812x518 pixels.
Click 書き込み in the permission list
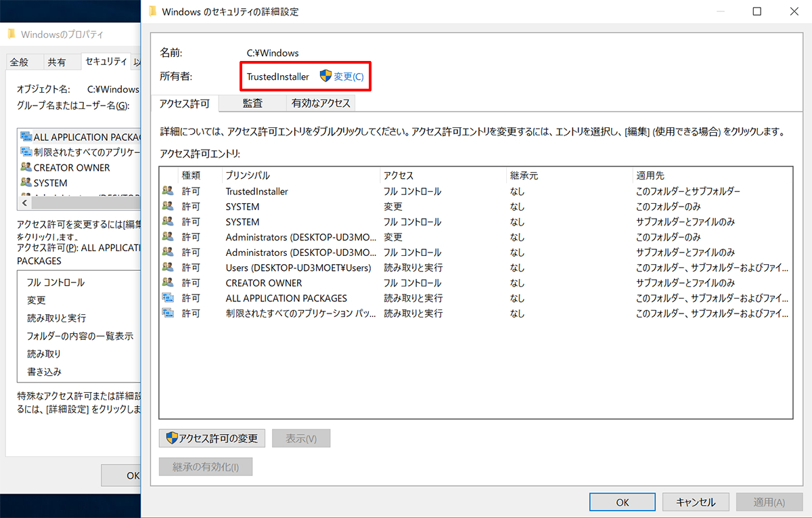coord(45,371)
